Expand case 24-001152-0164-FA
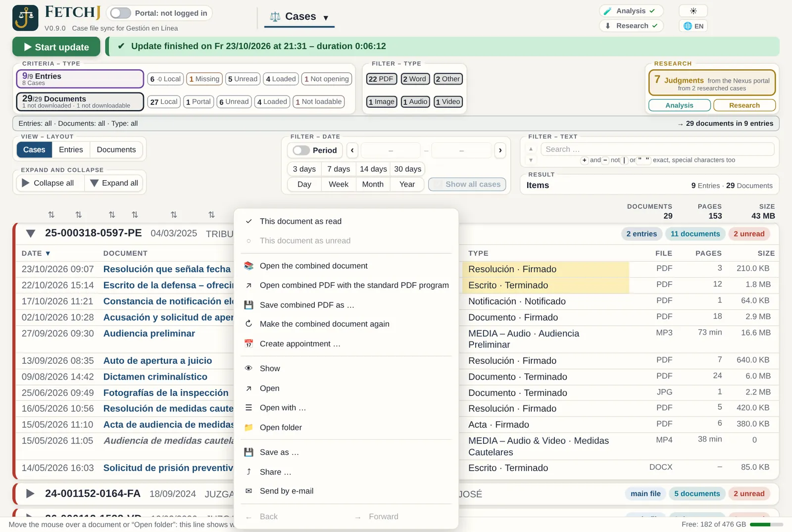This screenshot has width=792, height=532. click(30, 493)
